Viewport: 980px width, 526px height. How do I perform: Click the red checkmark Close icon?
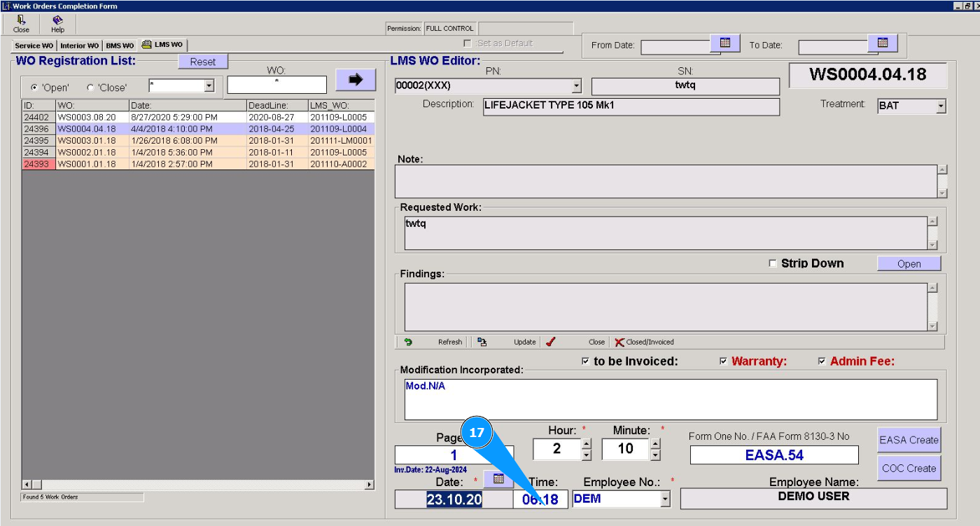point(551,342)
